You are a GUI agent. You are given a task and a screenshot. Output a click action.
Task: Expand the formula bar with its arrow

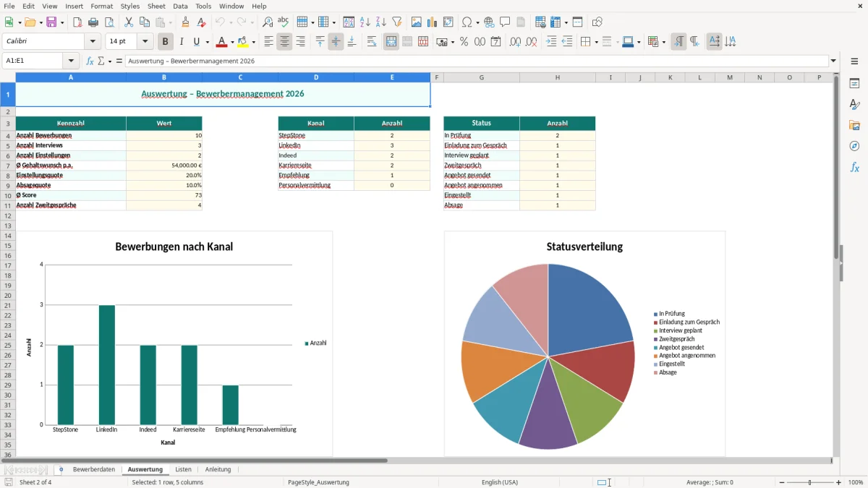pos(833,61)
